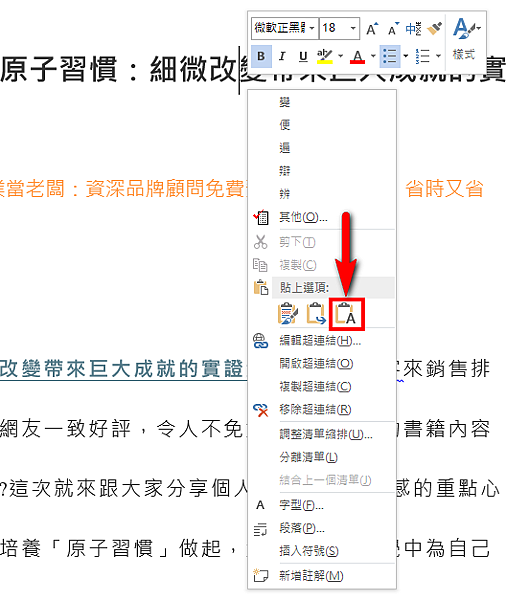Image resolution: width=506 pixels, height=600 pixels.
Task: Click the clipboard icon beside 貼上選項
Action: (x=261, y=287)
